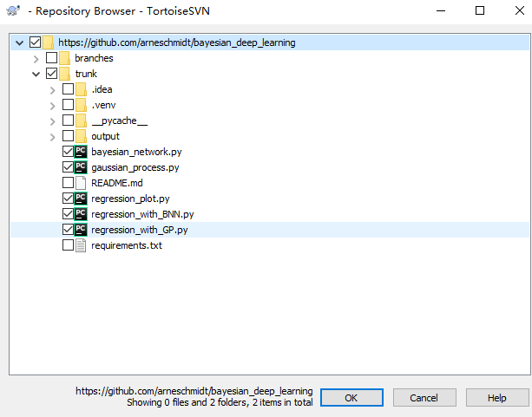Select the .idea label
Image resolution: width=532 pixels, height=417 pixels.
(x=102, y=89)
